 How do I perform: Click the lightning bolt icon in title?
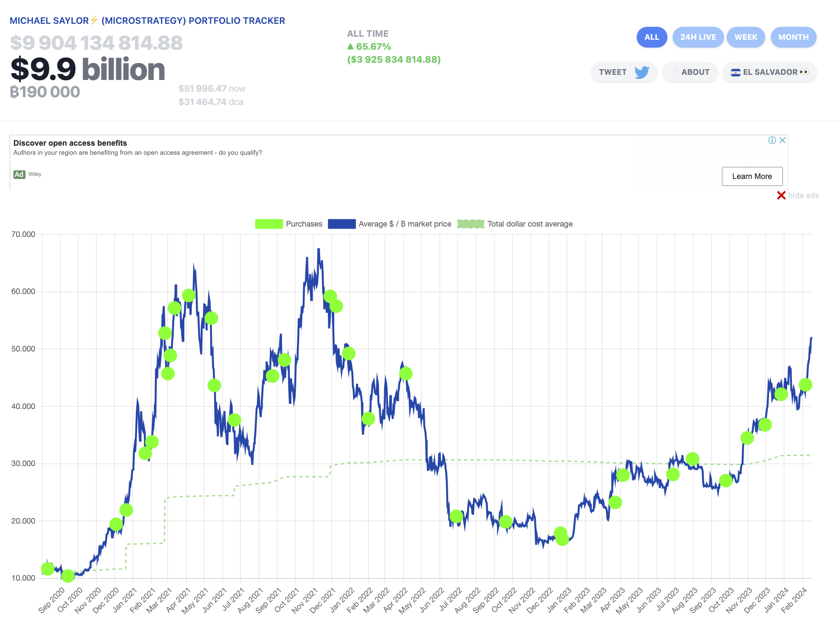(x=94, y=20)
